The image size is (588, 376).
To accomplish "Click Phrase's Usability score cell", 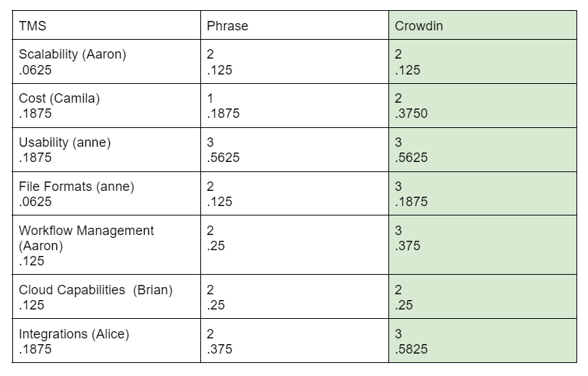I will (x=294, y=150).
